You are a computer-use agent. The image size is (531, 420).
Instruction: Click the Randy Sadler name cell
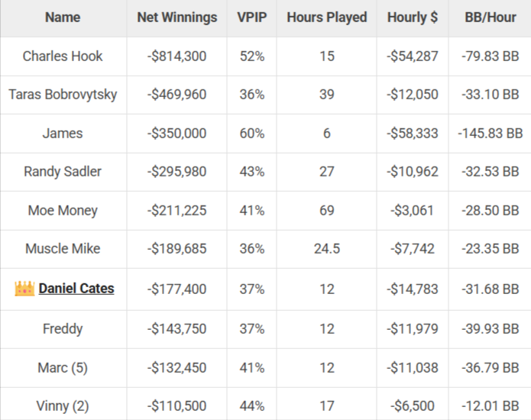click(63, 172)
